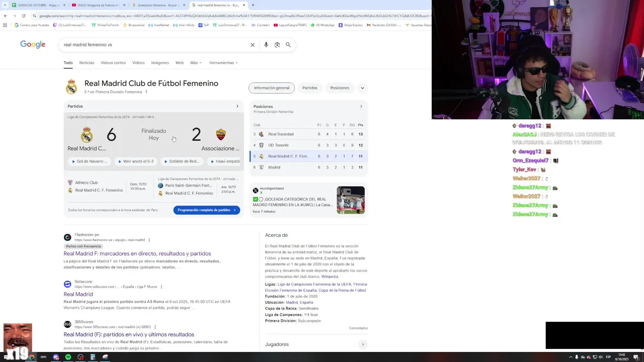Click the Comentarios link
Image resolution: width=644 pixels, height=362 pixels.
tap(359, 328)
